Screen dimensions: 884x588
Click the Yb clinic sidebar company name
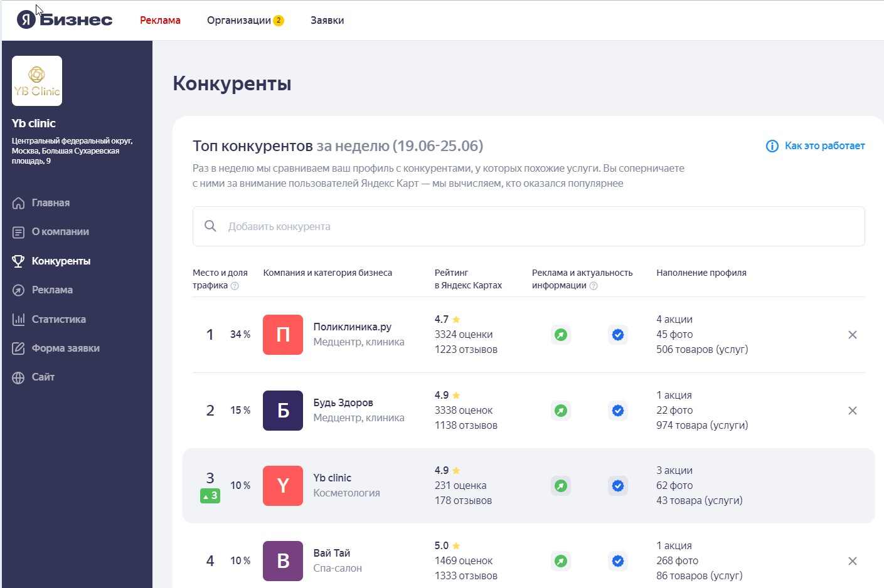click(x=34, y=123)
